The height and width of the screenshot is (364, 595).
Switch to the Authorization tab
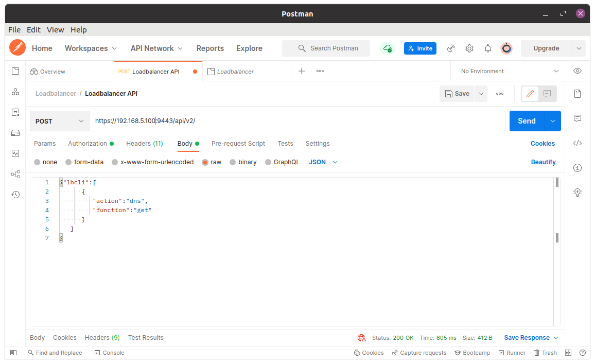[x=91, y=144]
